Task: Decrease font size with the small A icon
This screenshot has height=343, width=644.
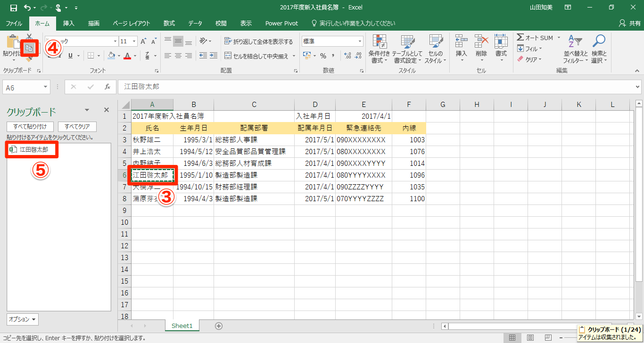Action: click(x=154, y=41)
